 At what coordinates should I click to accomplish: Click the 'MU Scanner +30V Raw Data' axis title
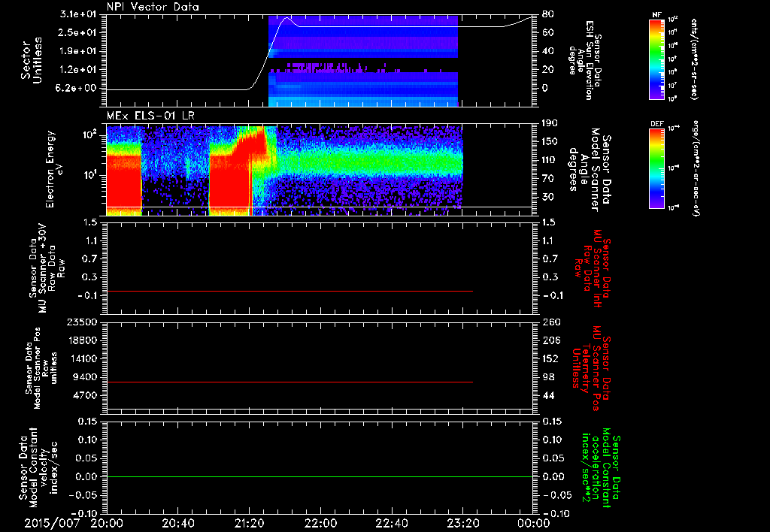47,268
